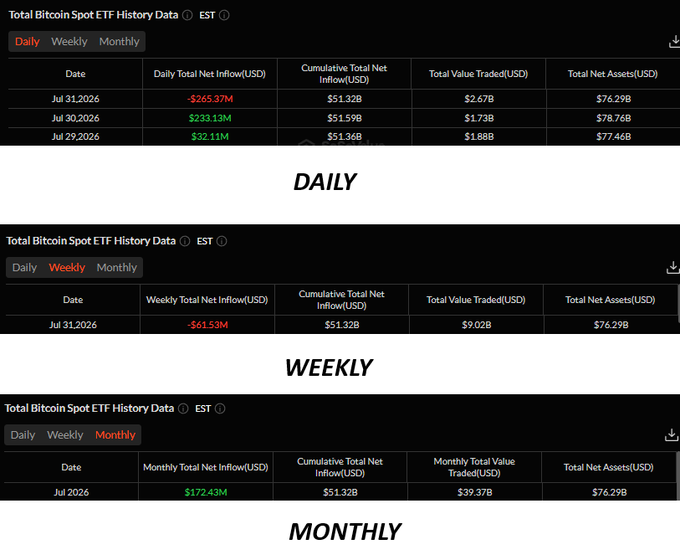Open info icon beside the Daily panel title
The image size is (680, 560).
(187, 15)
